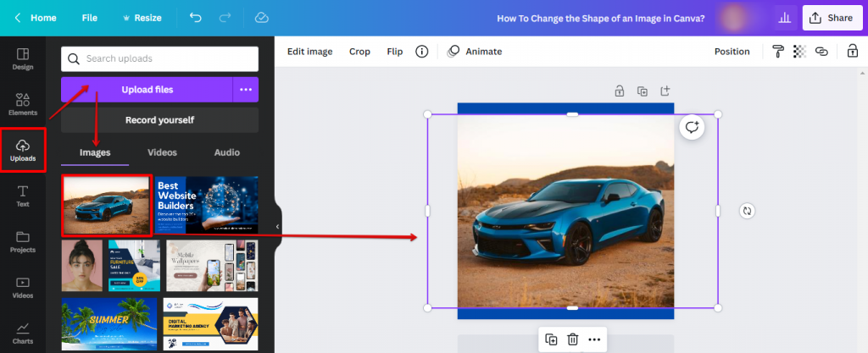Viewport: 868px width, 353px height.
Task: Toggle the page lock above canvas
Action: click(620, 91)
